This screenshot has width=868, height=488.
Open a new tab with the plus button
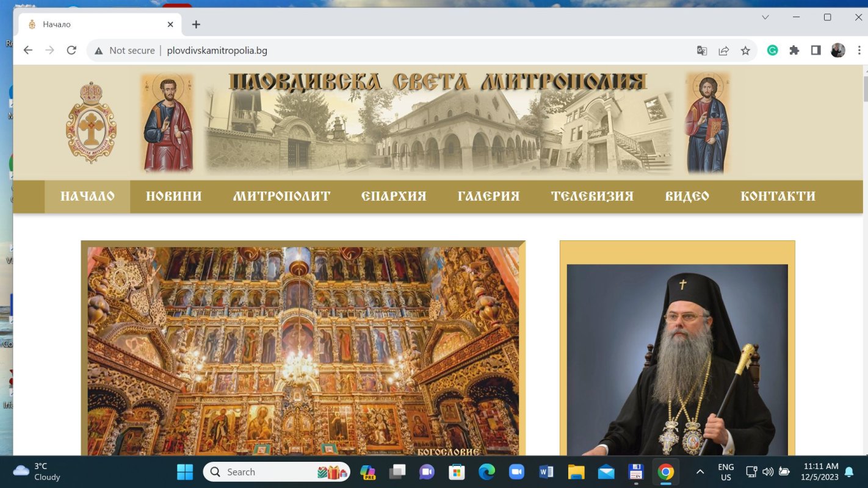coord(196,24)
